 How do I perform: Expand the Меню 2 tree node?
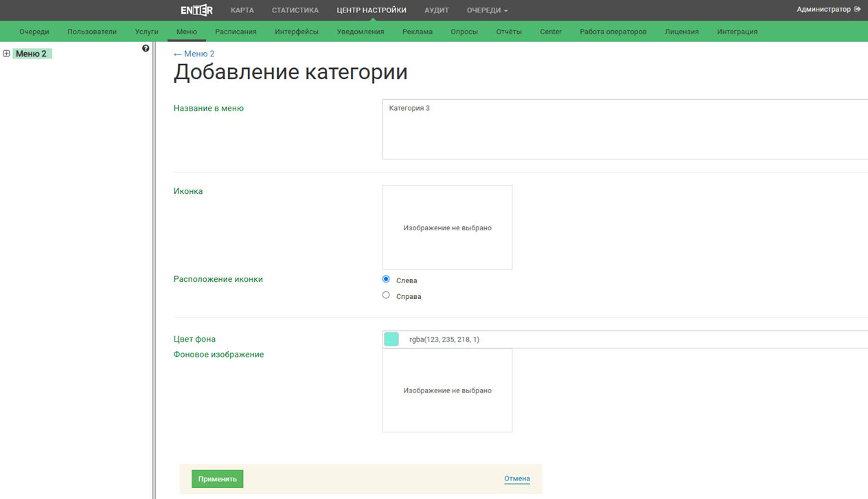[6, 54]
